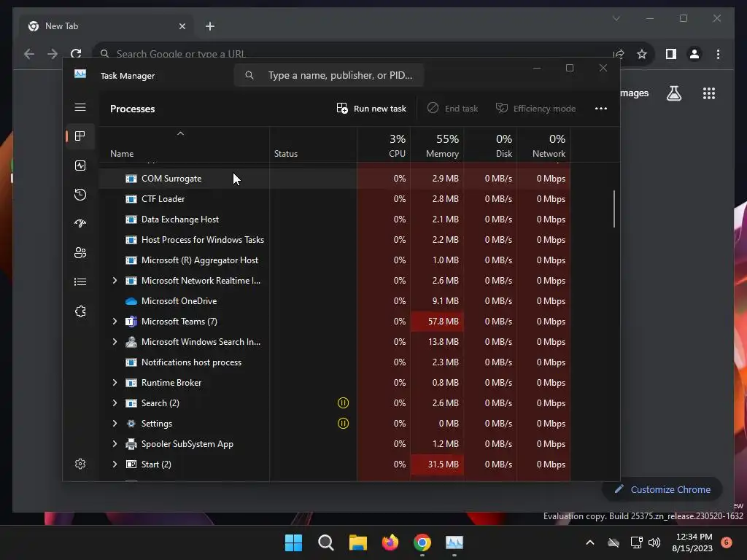Open Task Manager settings gear icon
Viewport: 747px width, 560px height.
pos(80,464)
